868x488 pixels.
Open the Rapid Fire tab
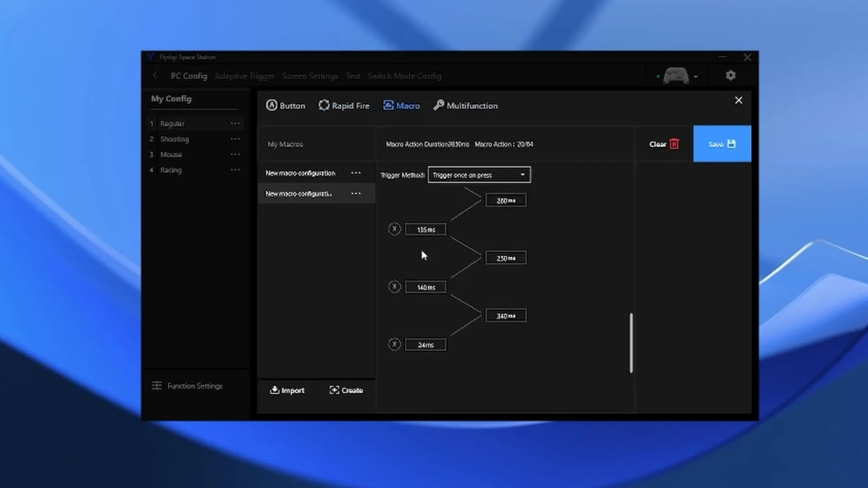tap(344, 106)
